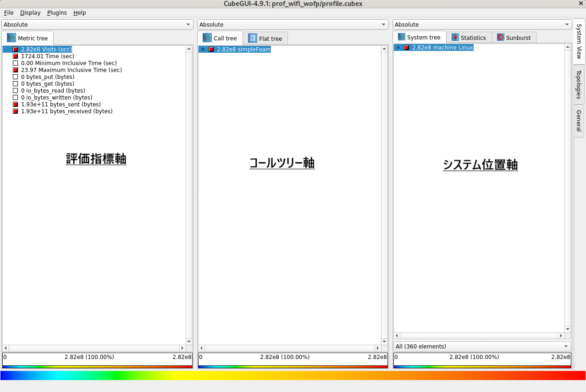The image size is (586, 392).
Task: Open the Display menu
Action: coord(30,13)
